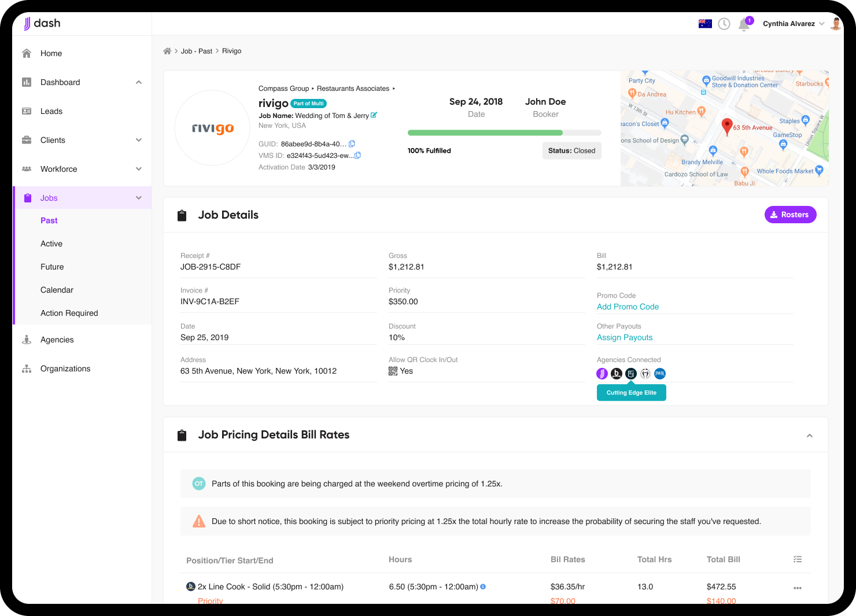
Task: Click the Jobs clipboard icon in sidebar
Action: click(27, 198)
